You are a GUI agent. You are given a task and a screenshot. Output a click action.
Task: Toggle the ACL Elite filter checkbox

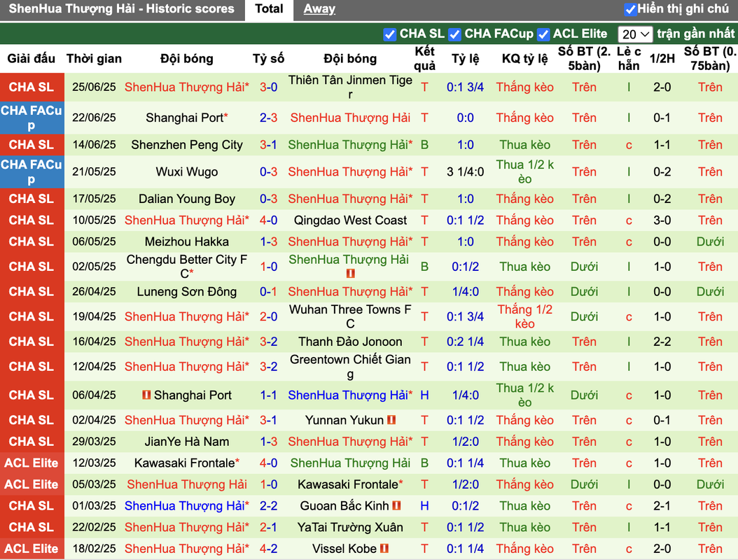[543, 34]
